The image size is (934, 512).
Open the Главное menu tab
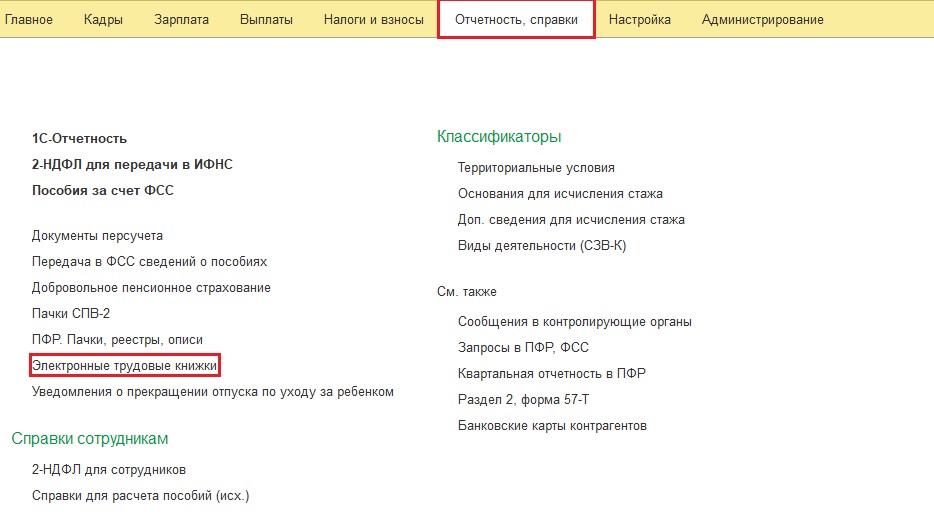coord(29,20)
